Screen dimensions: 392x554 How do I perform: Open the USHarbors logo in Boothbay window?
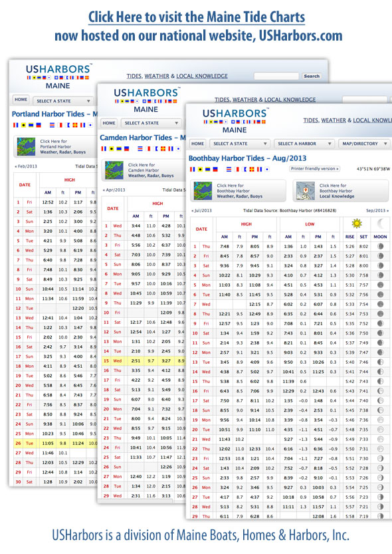click(235, 120)
